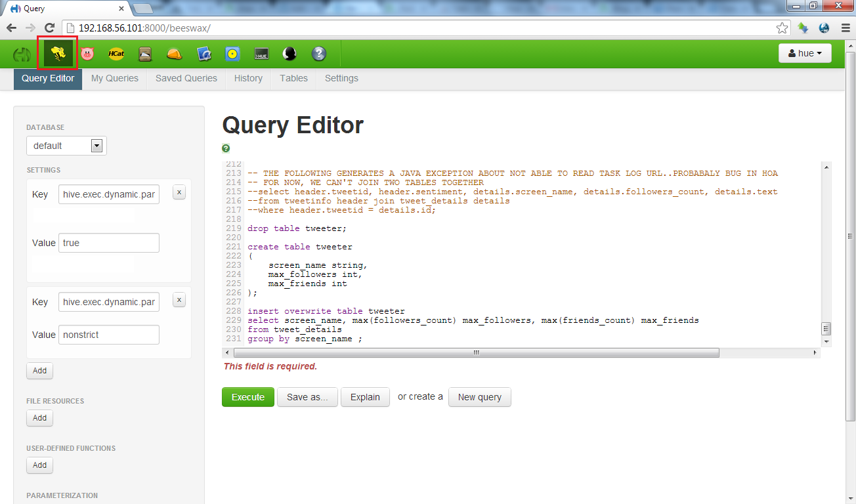Viewport: 856px width, 504px height.
Task: Click the green arrow extension icon
Action: 803,28
